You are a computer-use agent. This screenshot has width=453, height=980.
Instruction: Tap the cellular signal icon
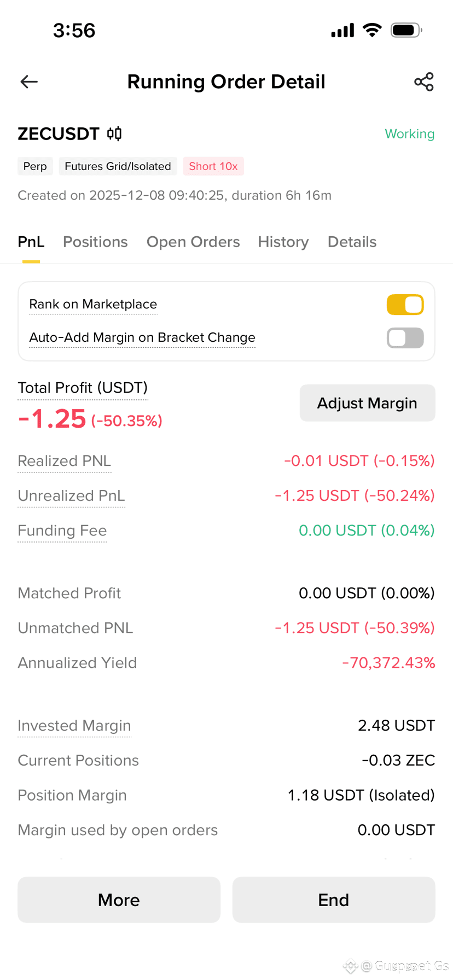click(x=343, y=30)
